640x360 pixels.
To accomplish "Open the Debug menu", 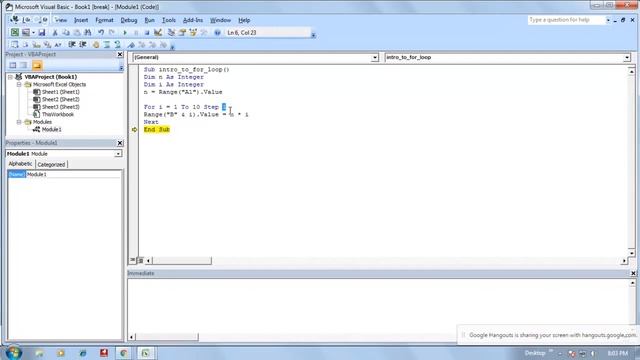I will click(x=129, y=20).
